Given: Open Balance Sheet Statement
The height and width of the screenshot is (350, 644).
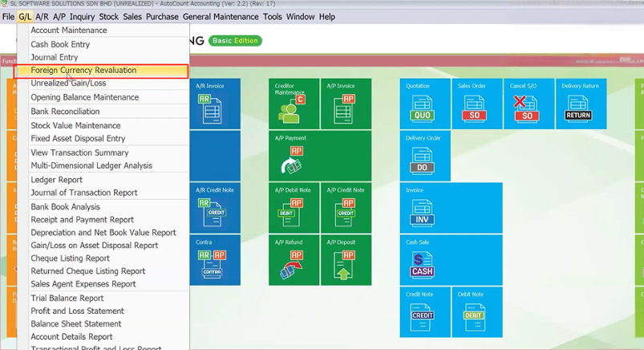Looking at the screenshot, I should click(103, 324).
